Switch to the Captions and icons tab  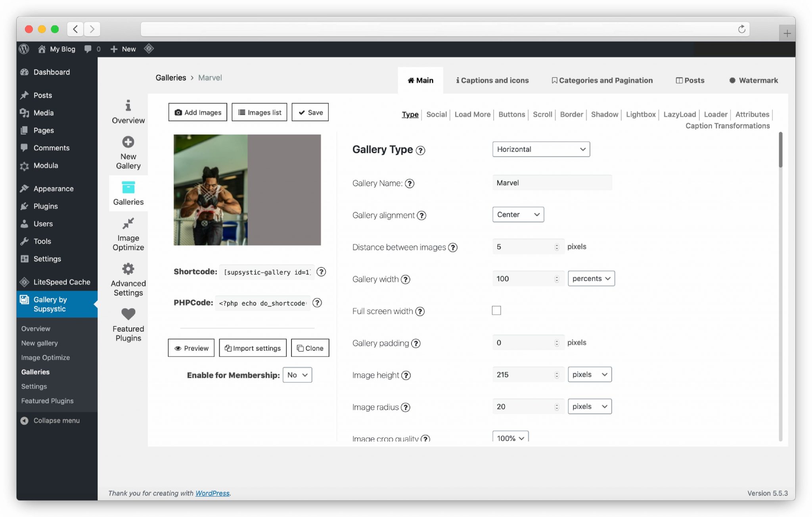492,80
